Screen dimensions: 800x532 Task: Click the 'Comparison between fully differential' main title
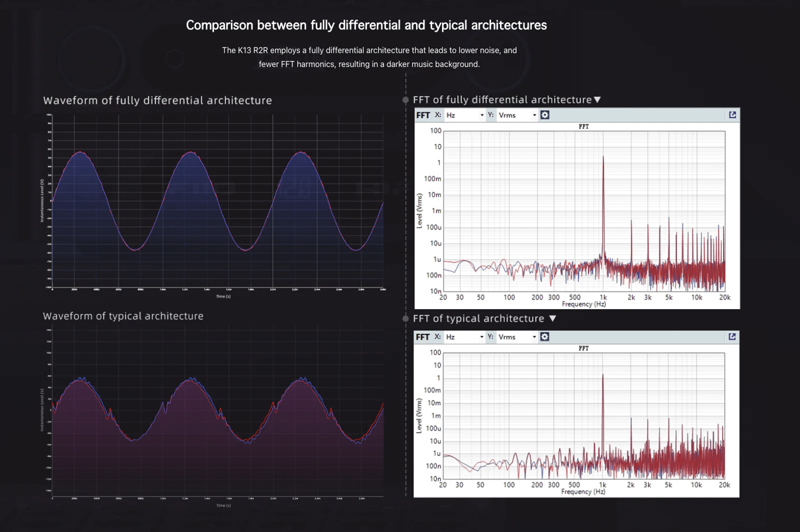click(366, 25)
